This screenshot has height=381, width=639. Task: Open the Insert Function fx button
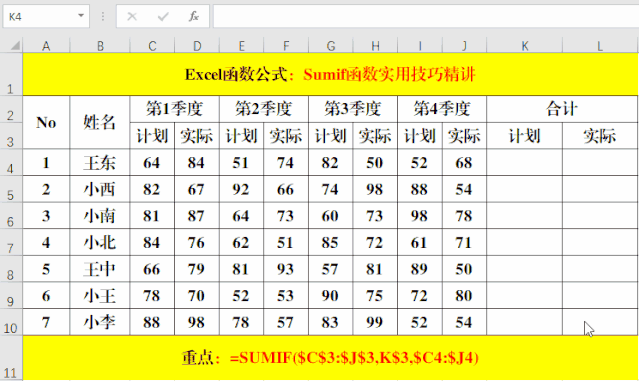[x=194, y=16]
